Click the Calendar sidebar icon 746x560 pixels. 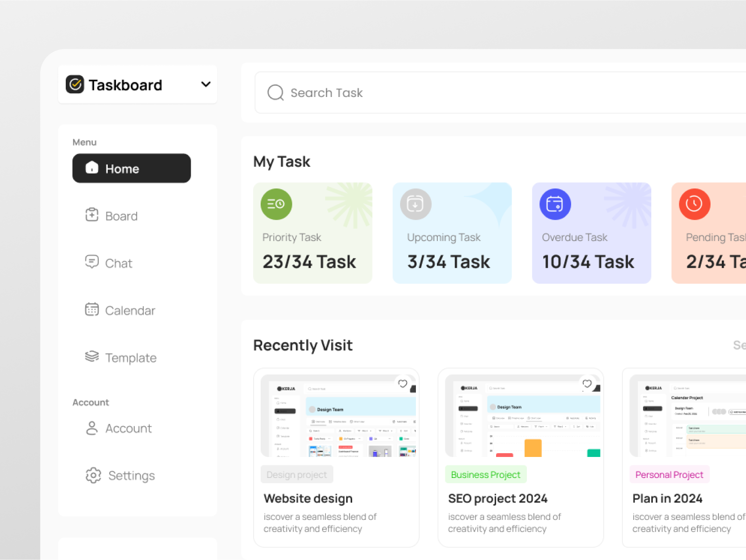pyautogui.click(x=92, y=310)
